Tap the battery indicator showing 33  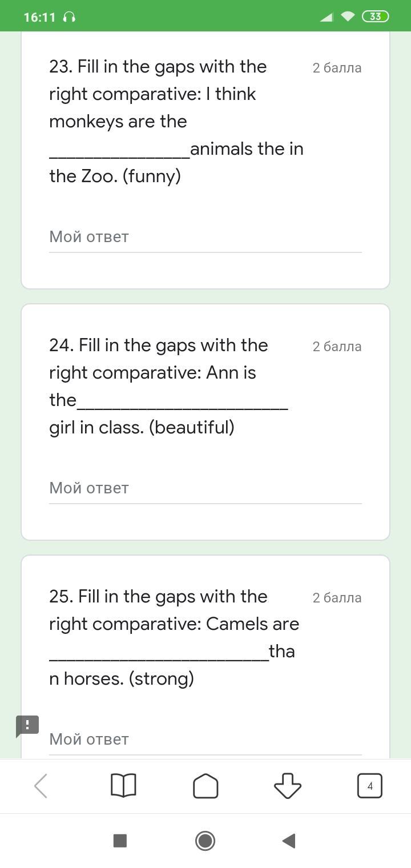[x=375, y=17]
